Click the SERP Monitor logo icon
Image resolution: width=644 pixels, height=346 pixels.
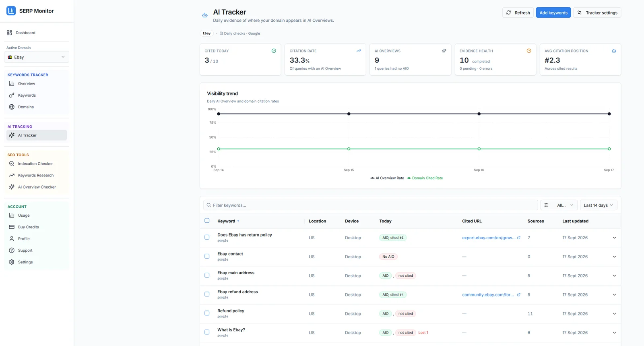tap(11, 11)
